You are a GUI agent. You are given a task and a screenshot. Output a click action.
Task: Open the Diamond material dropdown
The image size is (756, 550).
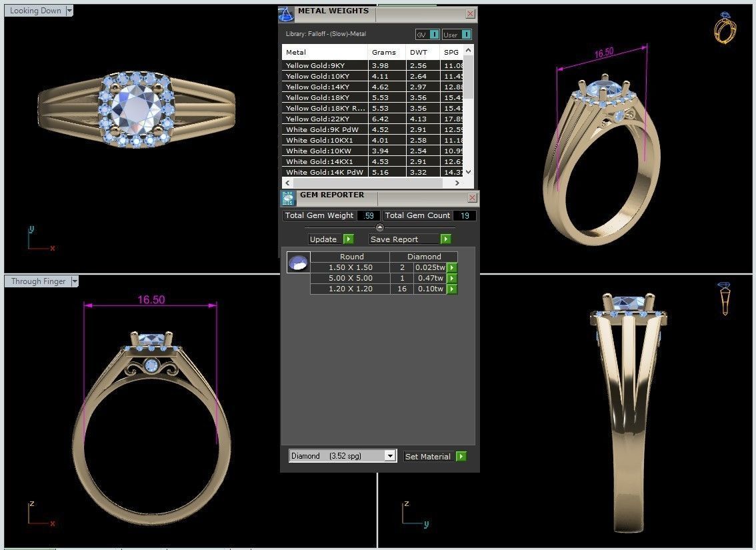[390, 455]
